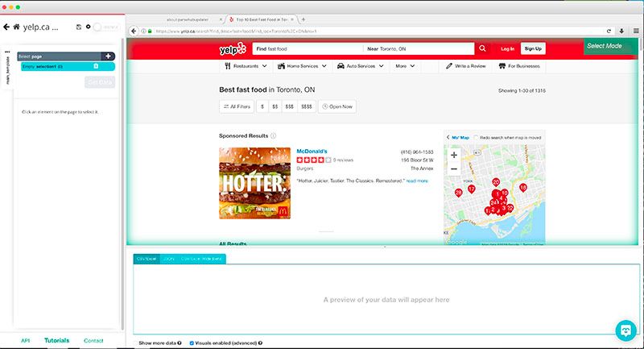Click map pin number 20
This screenshot has width=644, height=349.
[x=496, y=182]
